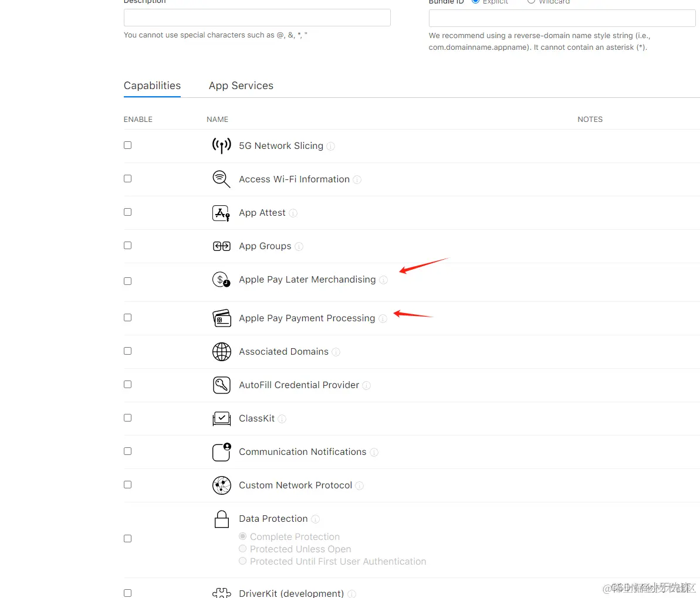The image size is (700, 598).
Task: Click the Communication Notifications icon
Action: (x=221, y=452)
